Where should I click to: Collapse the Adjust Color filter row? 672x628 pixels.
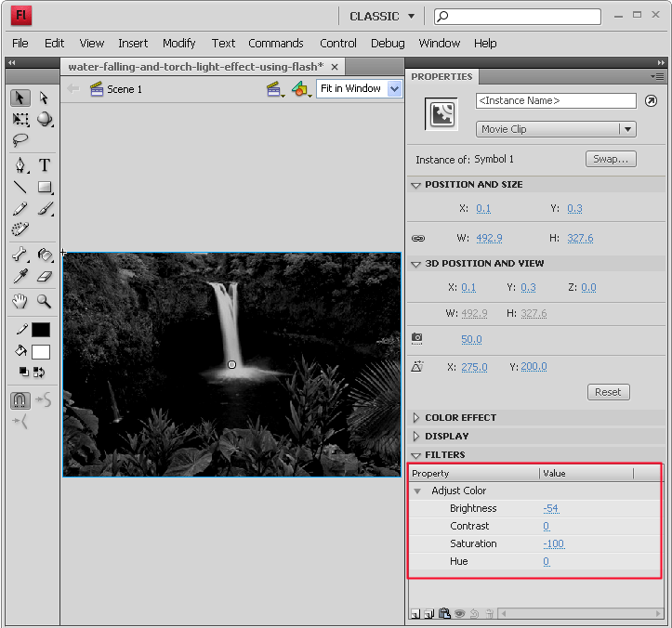point(417,491)
